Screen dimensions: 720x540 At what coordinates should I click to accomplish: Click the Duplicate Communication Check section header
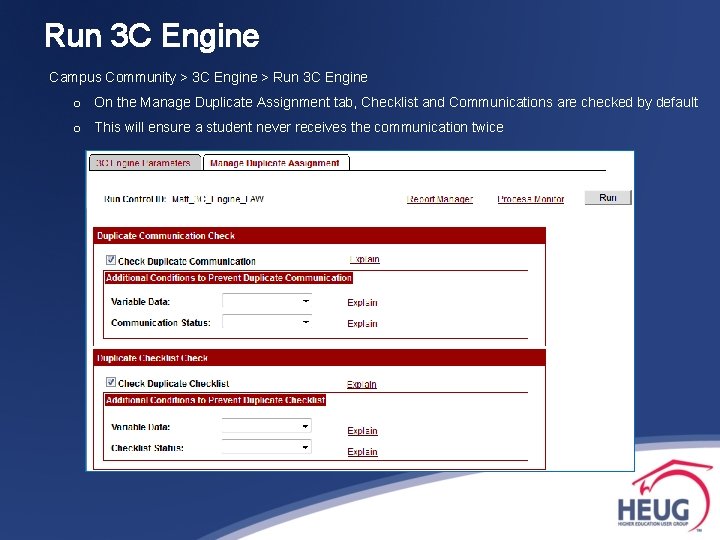(320, 236)
